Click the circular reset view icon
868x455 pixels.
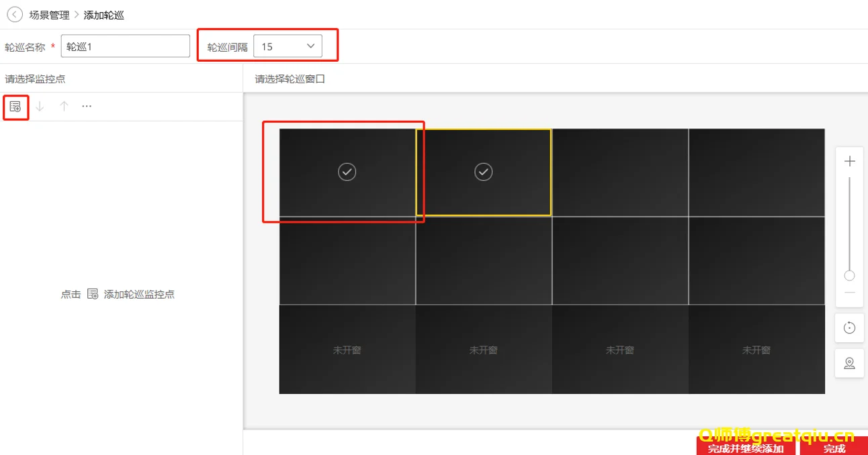[849, 327]
